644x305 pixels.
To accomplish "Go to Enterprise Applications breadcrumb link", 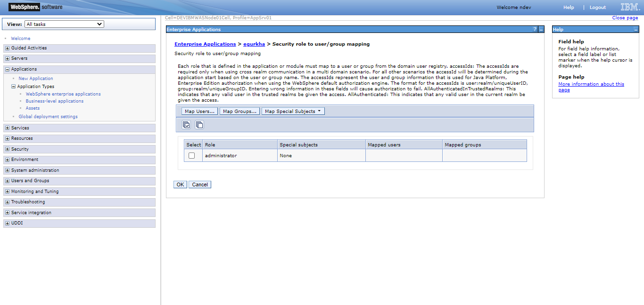I will [205, 44].
